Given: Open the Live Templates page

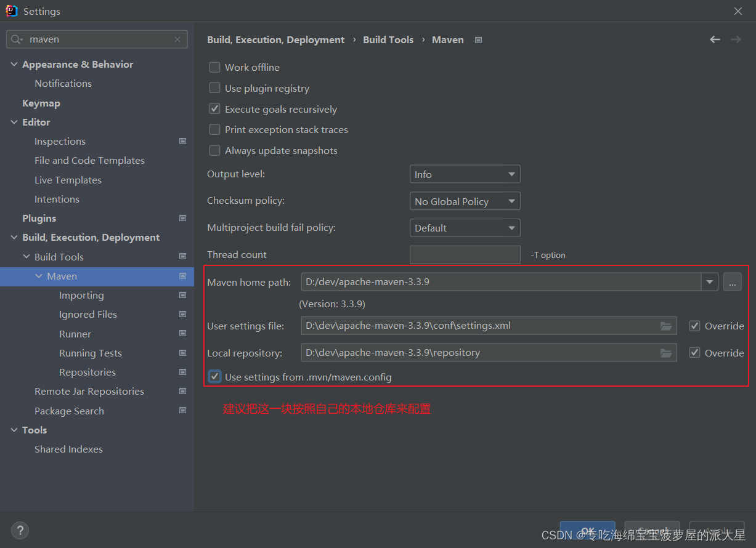Looking at the screenshot, I should [x=68, y=180].
